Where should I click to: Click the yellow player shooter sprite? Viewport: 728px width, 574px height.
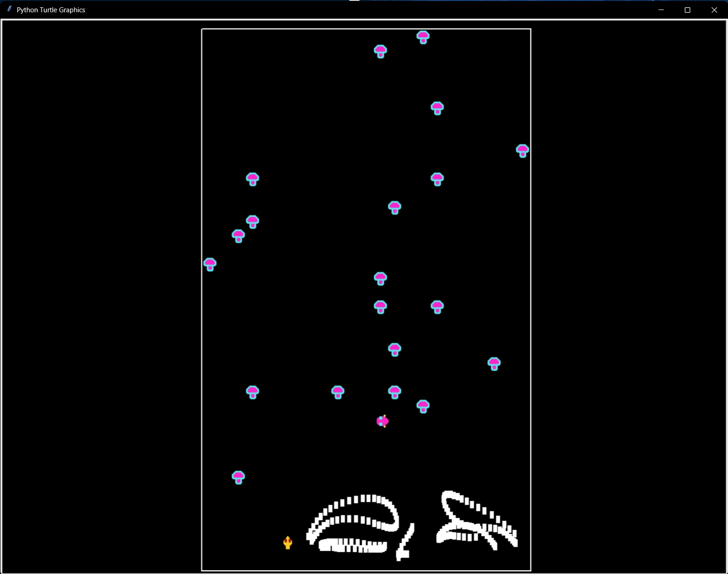click(x=288, y=543)
